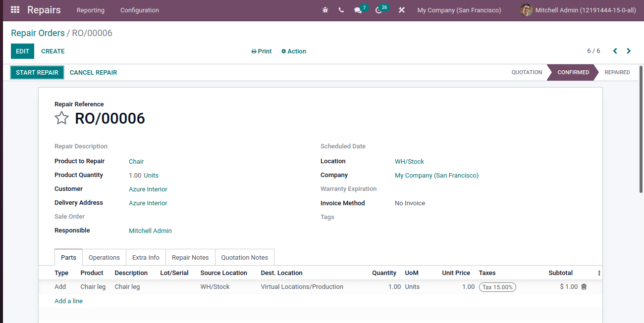Click Virtual Locations/Production cell
Screen dimensions: 644x323
point(302,287)
